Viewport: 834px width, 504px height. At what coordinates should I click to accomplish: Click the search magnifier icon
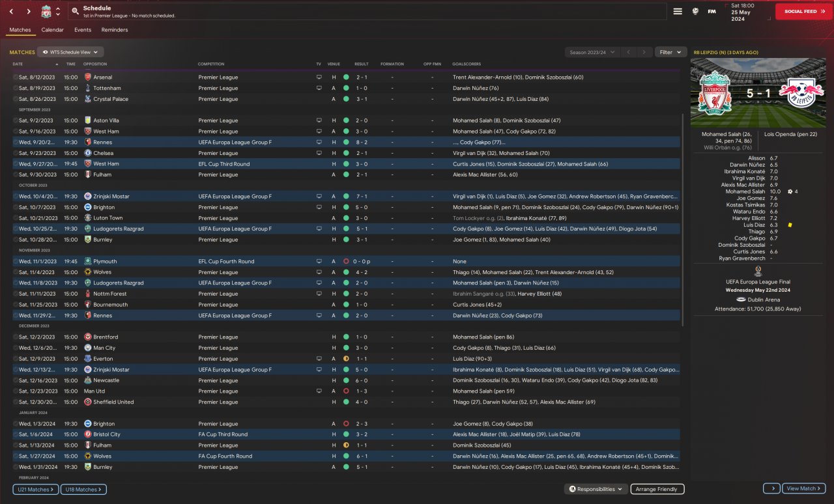76,12
